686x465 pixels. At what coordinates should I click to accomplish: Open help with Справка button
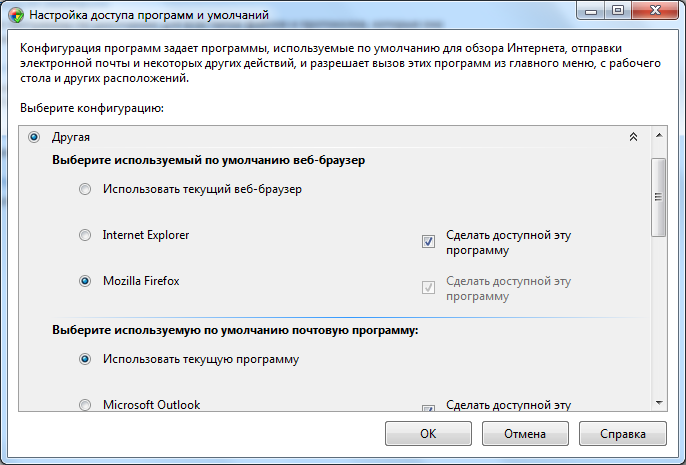pos(622,434)
